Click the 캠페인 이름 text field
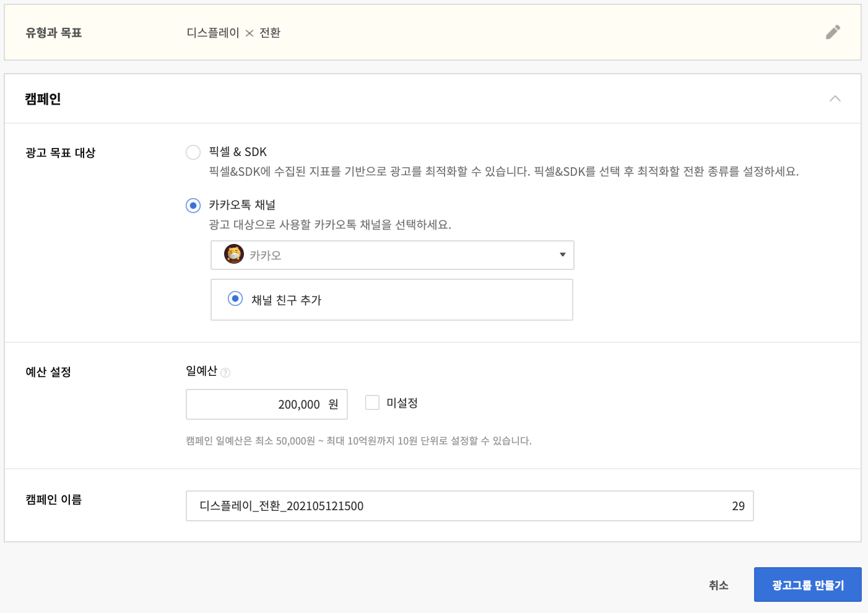 470,506
